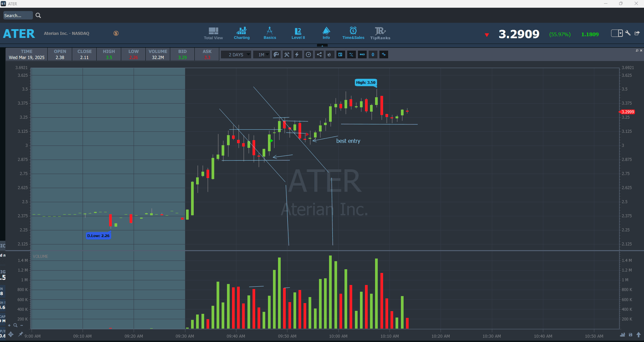Zoom out with the minus icon
The image size is (644, 342).
21,325
